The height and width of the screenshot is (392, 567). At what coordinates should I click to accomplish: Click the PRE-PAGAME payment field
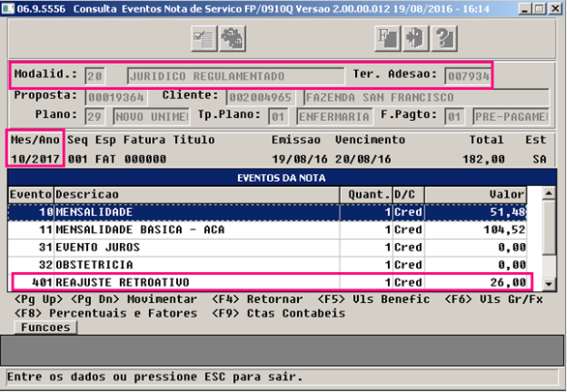tap(511, 117)
